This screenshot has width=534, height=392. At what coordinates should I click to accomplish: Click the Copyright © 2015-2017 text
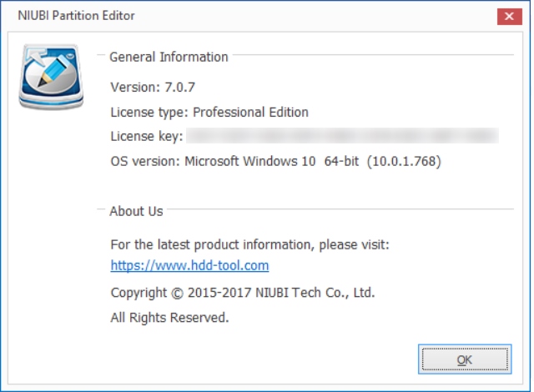181,293
